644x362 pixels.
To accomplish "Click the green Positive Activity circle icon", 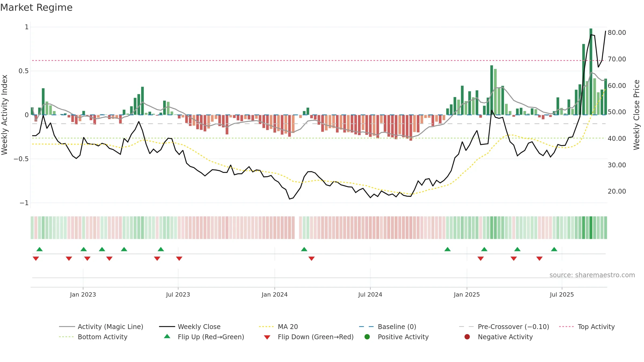I will 367,337.
